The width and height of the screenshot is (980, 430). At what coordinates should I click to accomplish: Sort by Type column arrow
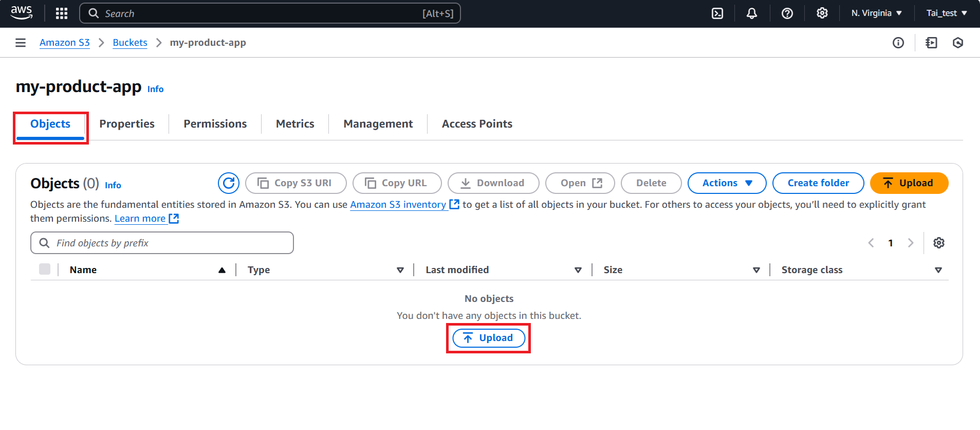tap(400, 270)
